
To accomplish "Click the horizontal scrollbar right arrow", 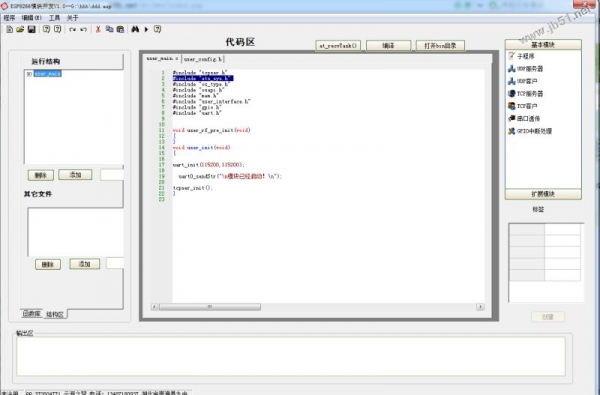I will point(480,307).
